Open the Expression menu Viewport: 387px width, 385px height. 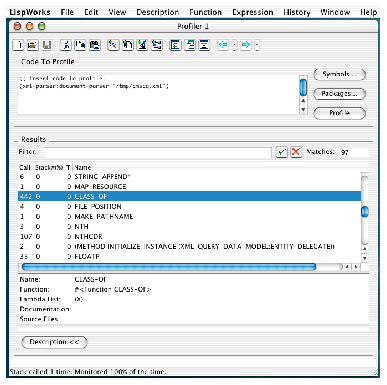(253, 12)
